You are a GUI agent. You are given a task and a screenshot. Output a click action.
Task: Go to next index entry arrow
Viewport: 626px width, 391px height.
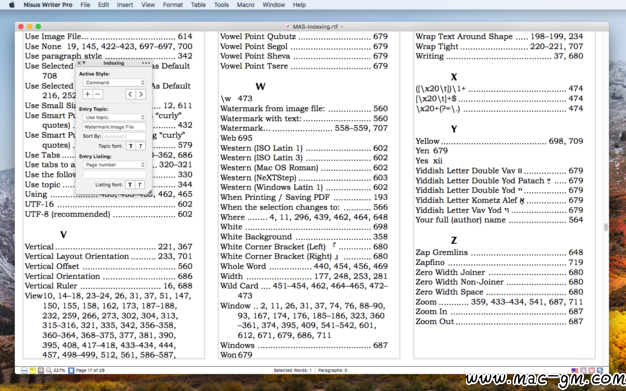(141, 94)
